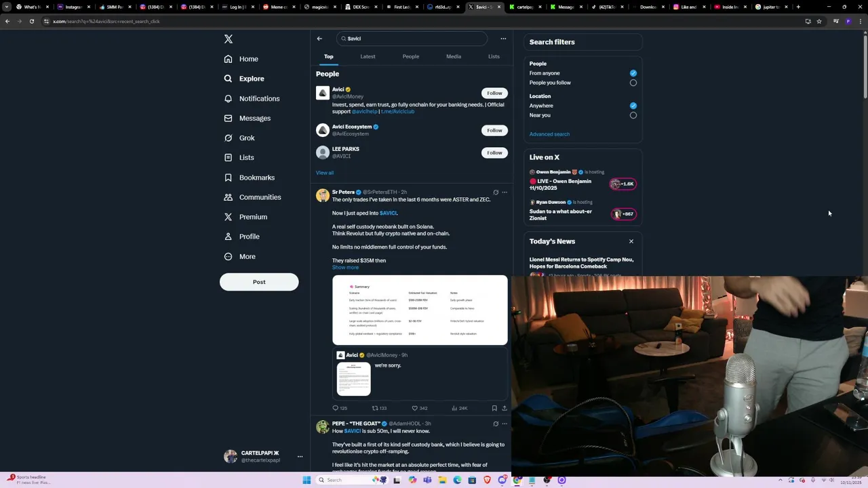Open Lists in sidebar
The height and width of the screenshot is (488, 868).
coord(239,157)
